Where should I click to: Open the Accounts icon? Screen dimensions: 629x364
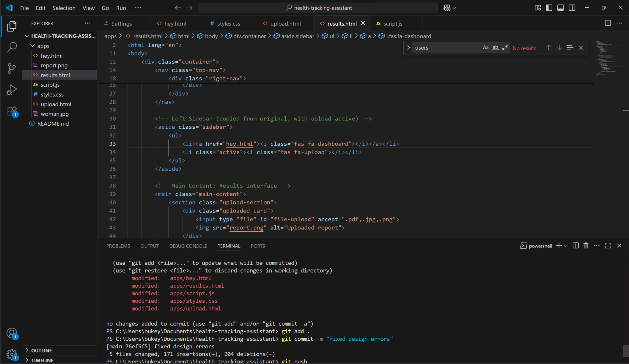tap(12, 333)
